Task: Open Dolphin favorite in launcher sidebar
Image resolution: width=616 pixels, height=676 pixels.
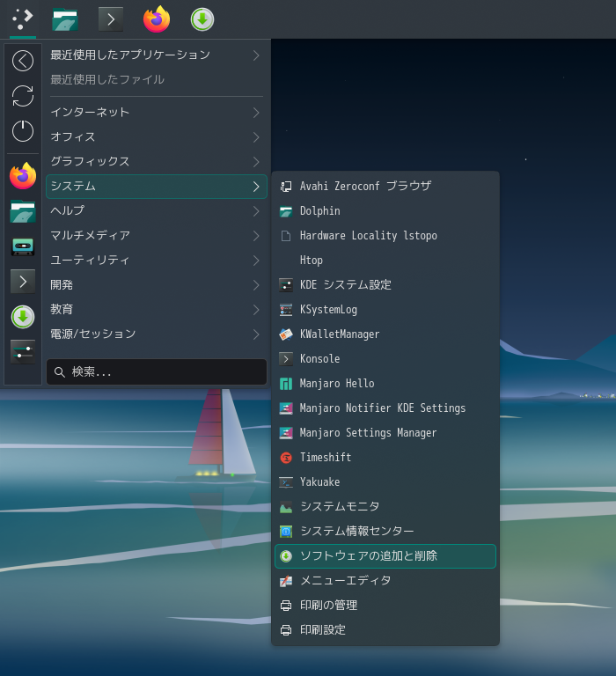Action: (23, 211)
